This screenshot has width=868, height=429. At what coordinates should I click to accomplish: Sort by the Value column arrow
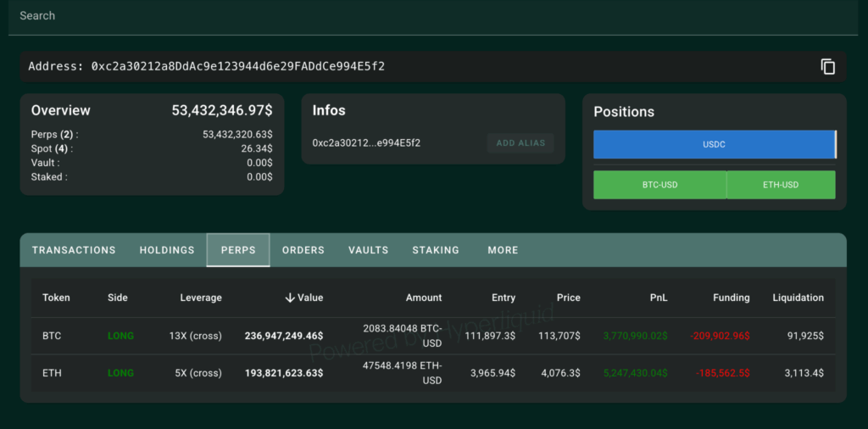290,298
